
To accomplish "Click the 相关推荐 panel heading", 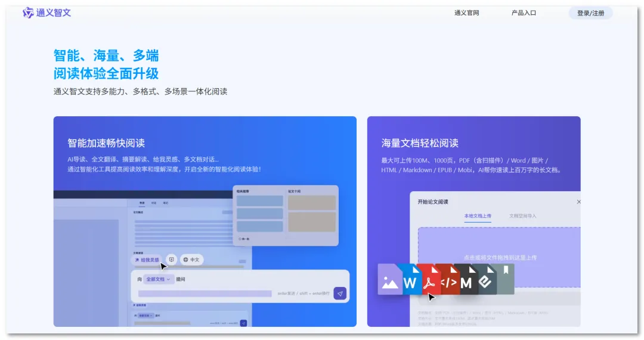I will click(x=243, y=191).
